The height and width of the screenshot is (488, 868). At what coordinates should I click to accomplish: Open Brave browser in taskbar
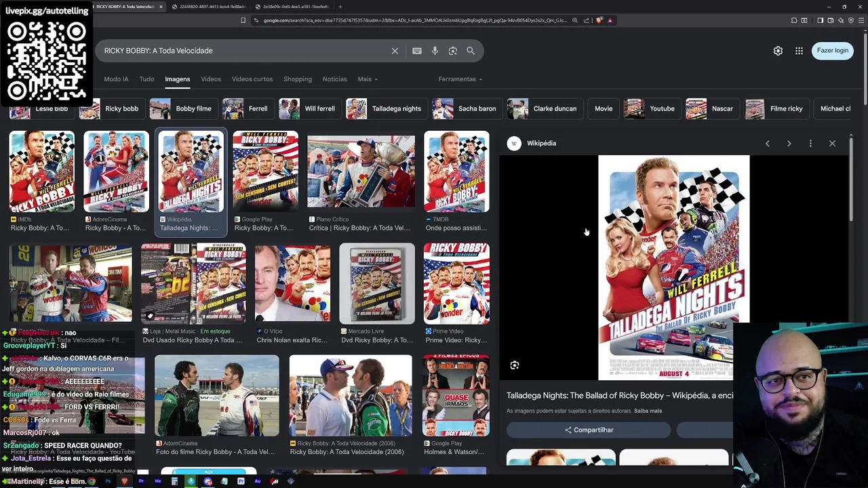[124, 481]
